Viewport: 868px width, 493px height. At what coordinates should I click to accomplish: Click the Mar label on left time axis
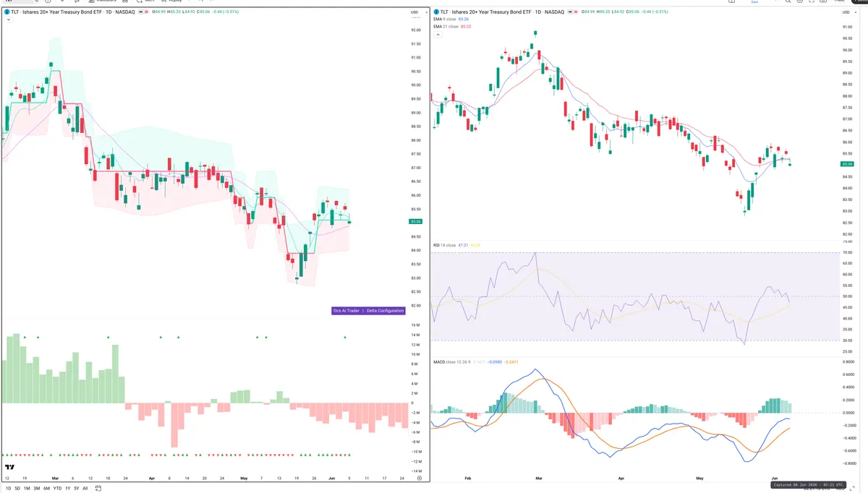(x=56, y=478)
